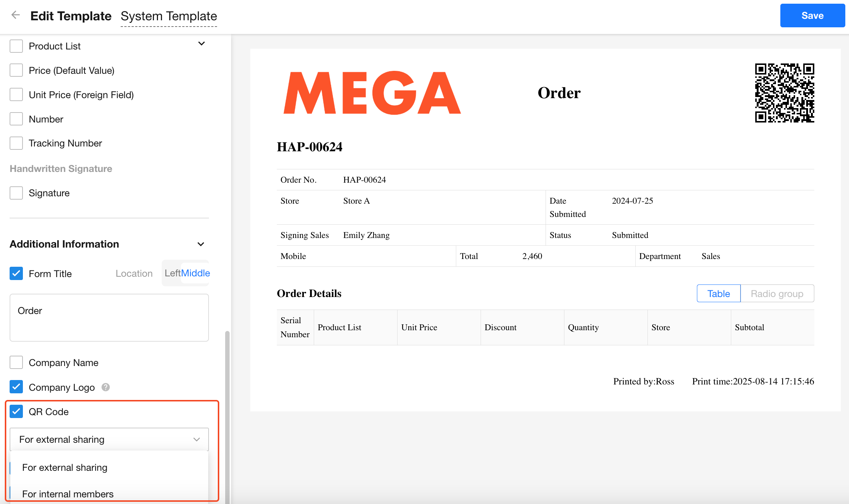Set form title location to Left
This screenshot has height=504, width=849.
click(172, 273)
